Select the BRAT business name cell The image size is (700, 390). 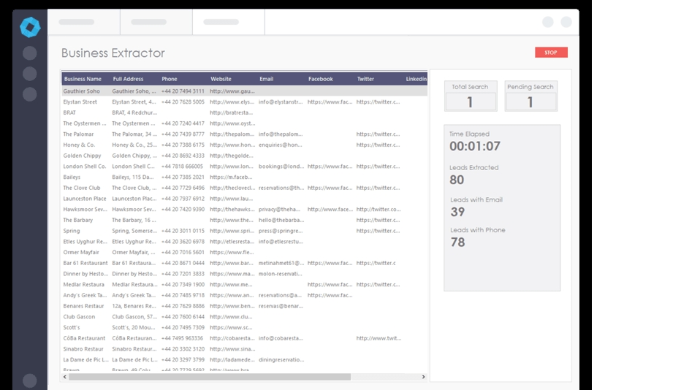click(x=70, y=112)
